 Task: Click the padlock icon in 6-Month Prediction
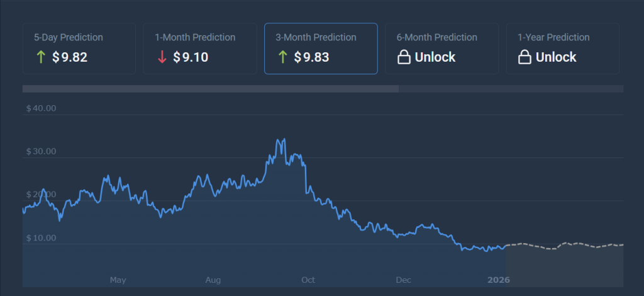(404, 57)
